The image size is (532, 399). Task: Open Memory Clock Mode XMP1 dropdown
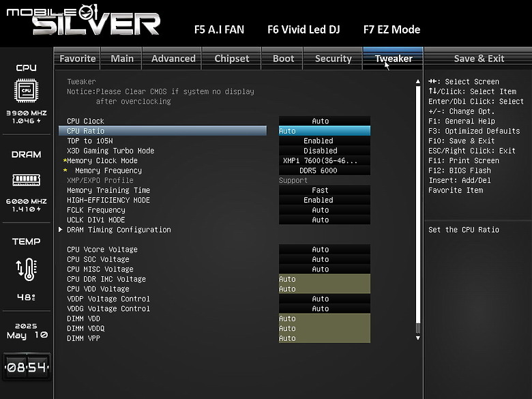tap(325, 160)
